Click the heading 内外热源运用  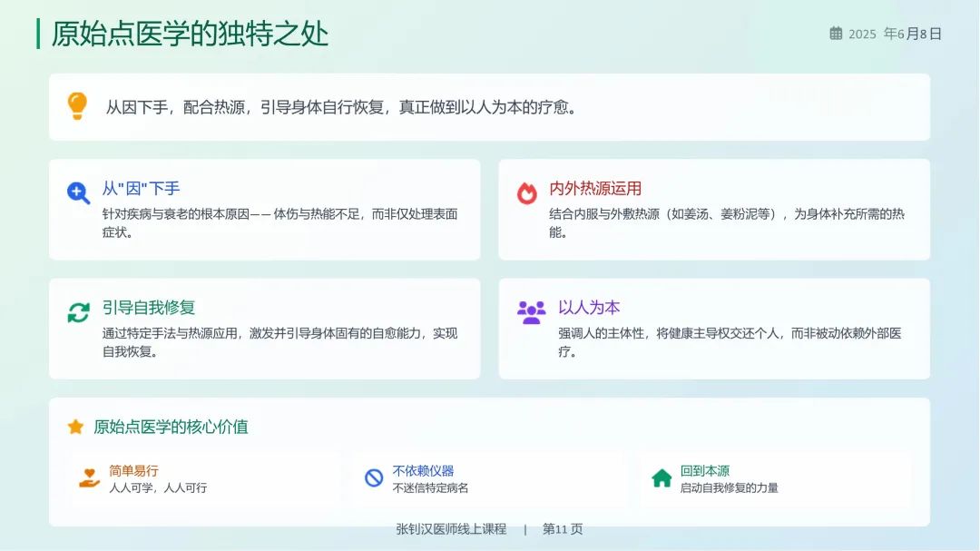coord(595,189)
